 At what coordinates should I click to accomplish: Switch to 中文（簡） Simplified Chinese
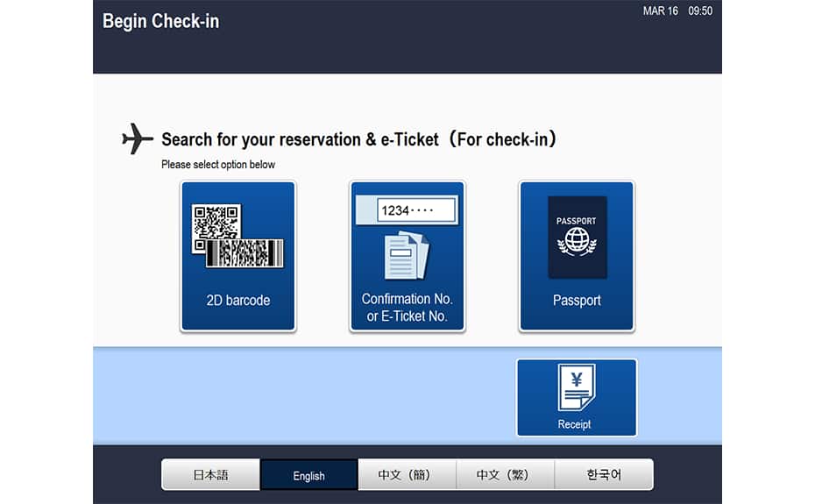[x=407, y=475]
